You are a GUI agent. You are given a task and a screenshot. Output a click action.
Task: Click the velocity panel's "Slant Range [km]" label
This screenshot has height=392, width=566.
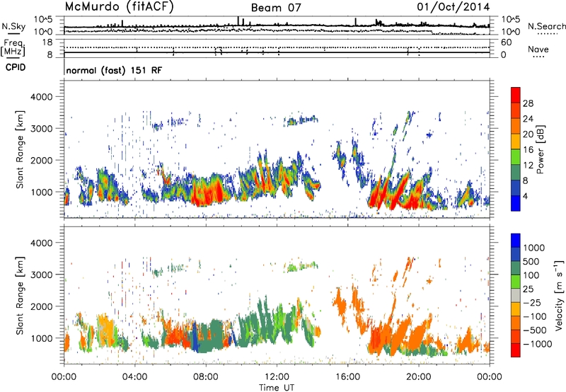coord(20,295)
